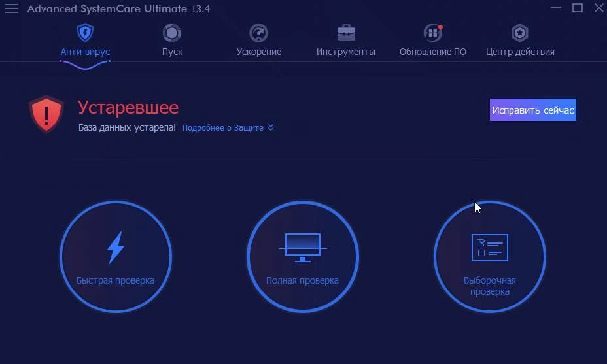Viewport: 607px width, 364px height.
Task: Click the Advanced SystemCare Ultimate 13.4 title
Action: 118,8
